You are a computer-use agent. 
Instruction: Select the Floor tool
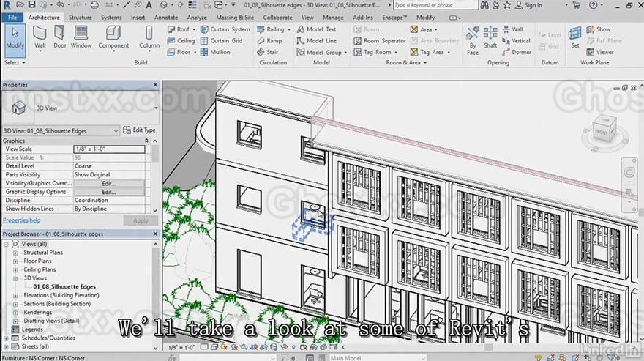[x=181, y=52]
